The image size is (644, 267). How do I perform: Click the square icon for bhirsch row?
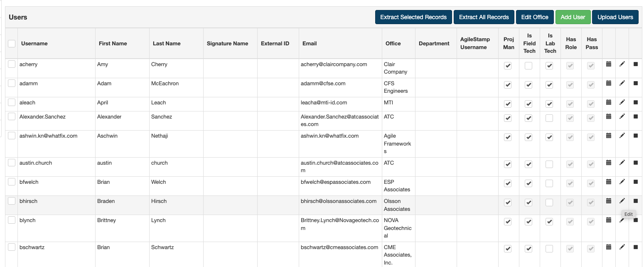click(x=636, y=201)
